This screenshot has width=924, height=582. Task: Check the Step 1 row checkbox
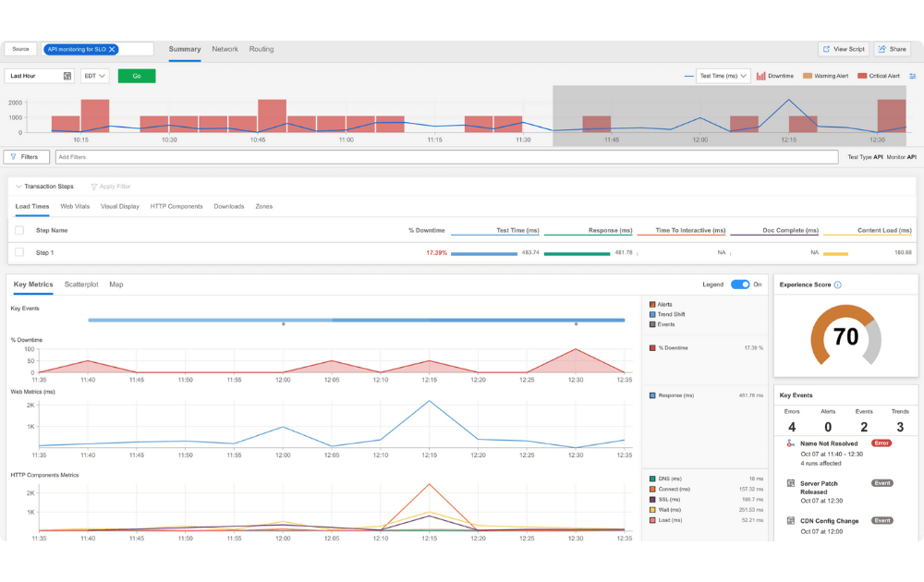(x=19, y=252)
